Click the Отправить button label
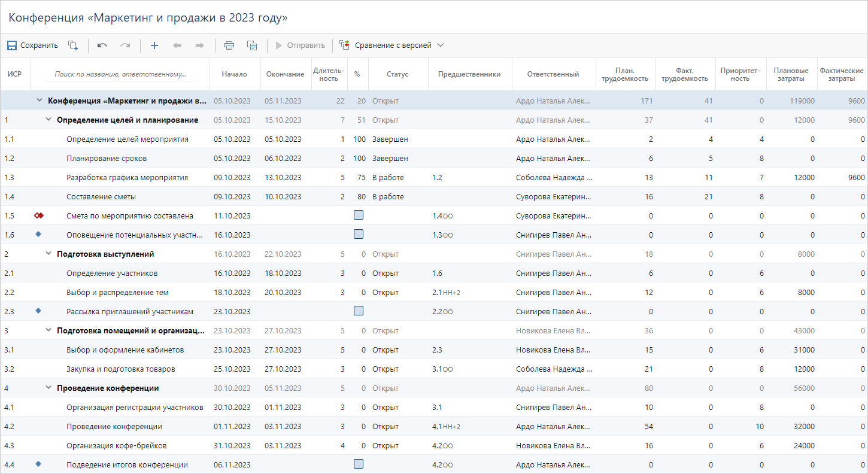 pos(306,45)
